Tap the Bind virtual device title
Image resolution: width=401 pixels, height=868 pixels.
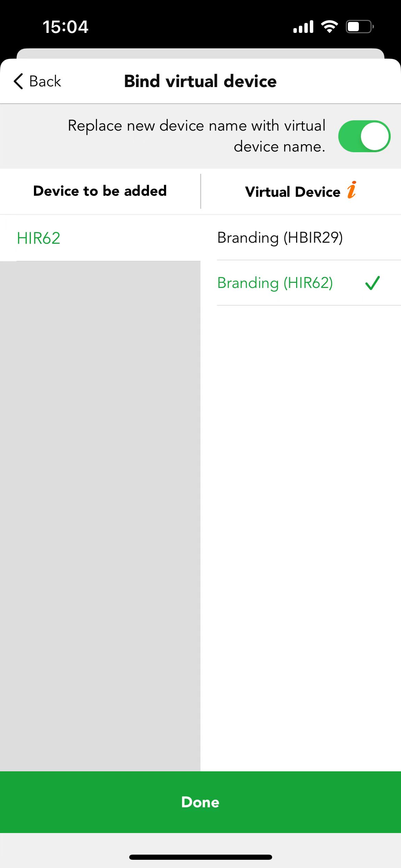200,81
